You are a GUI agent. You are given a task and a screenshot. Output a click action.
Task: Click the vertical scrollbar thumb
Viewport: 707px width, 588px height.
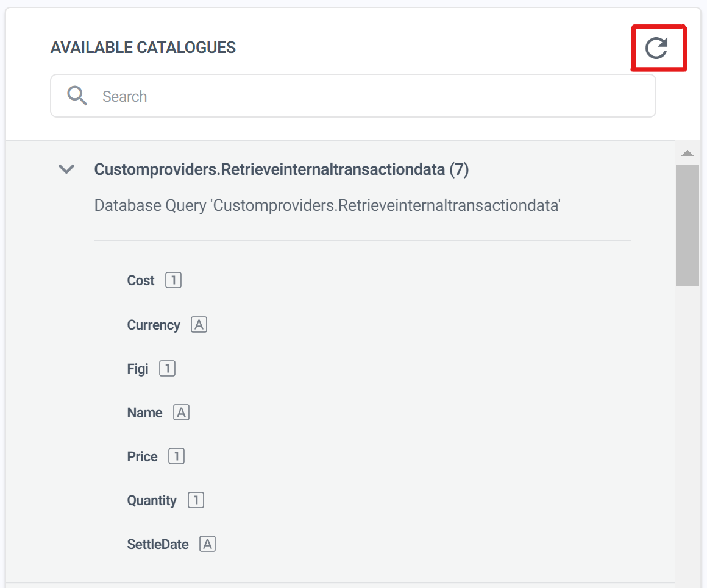click(x=687, y=225)
